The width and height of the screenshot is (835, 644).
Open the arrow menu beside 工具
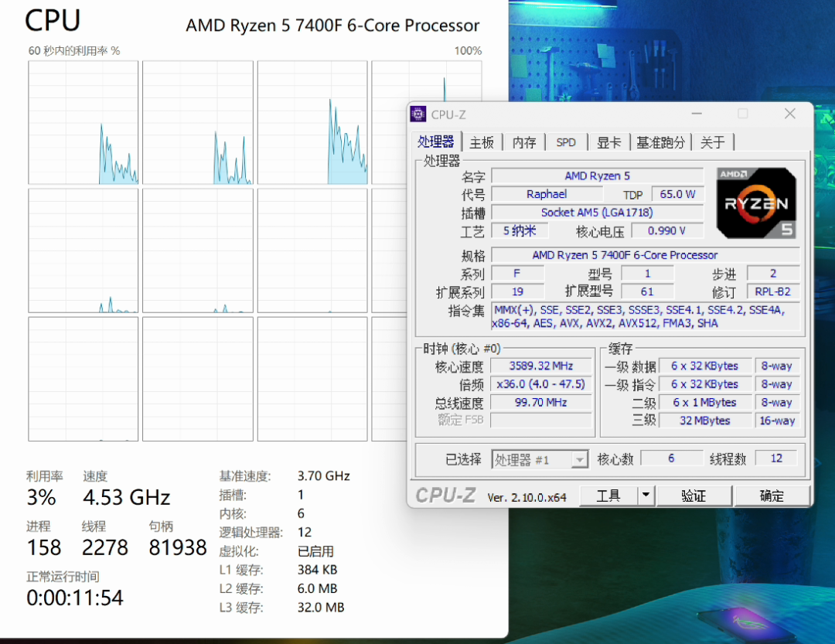pyautogui.click(x=646, y=496)
